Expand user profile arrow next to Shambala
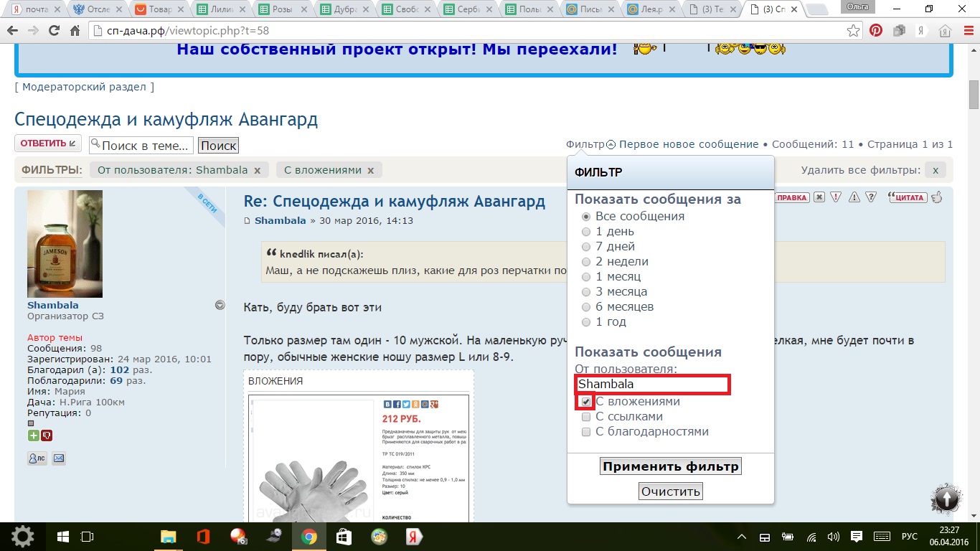980x551 pixels. tap(220, 305)
